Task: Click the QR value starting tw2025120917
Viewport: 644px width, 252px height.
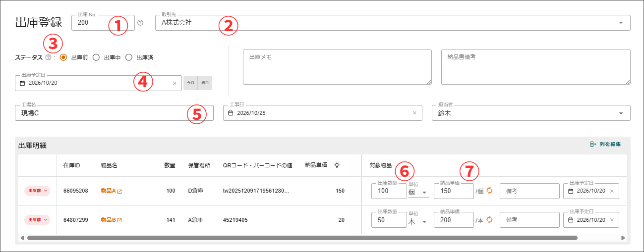Action: (256, 191)
